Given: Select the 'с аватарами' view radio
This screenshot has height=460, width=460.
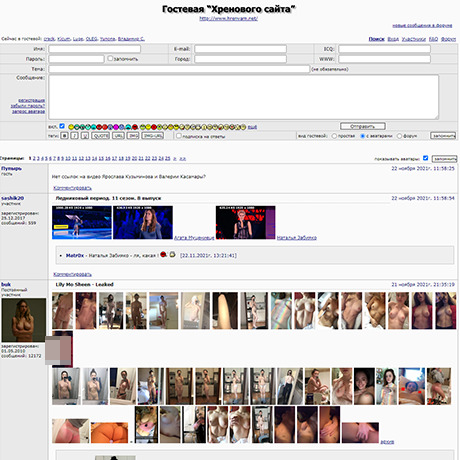Looking at the screenshot, I should click(x=363, y=136).
